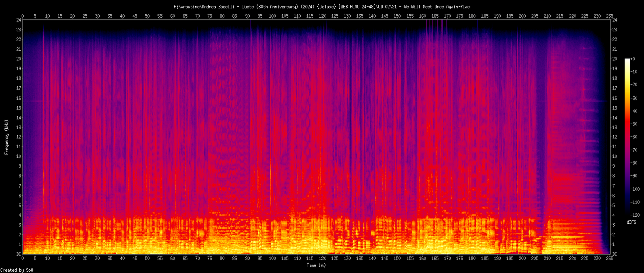Select the "-20" value on the color scale
Image resolution: width=644 pixels, height=273 pixels.
[x=634, y=85]
